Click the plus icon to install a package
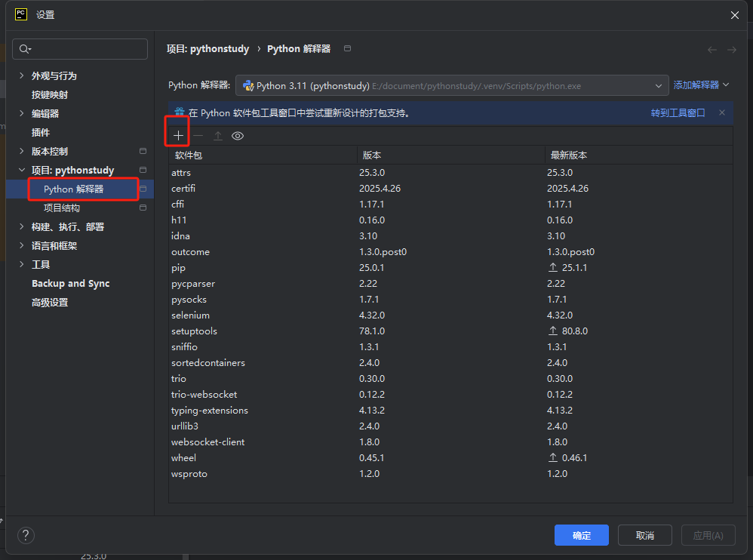Viewport: 753px width, 560px height. point(178,136)
